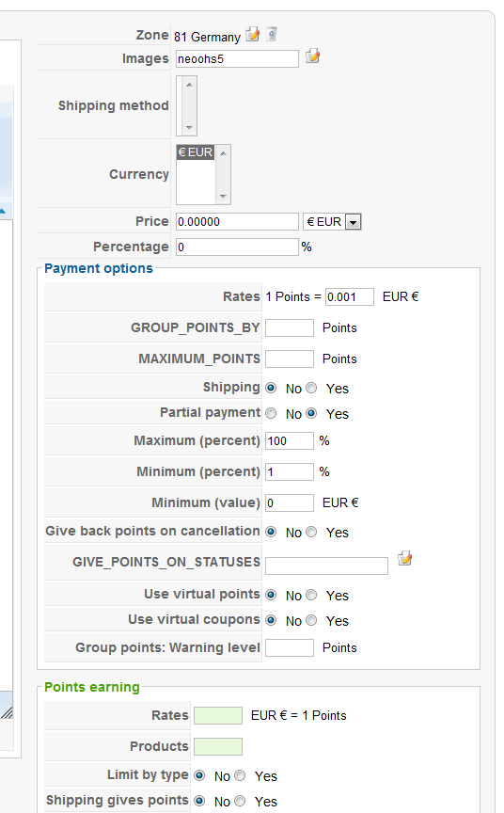Click the edit icon next to Images field
Image resolution: width=504 pixels, height=813 pixels.
coord(312,56)
